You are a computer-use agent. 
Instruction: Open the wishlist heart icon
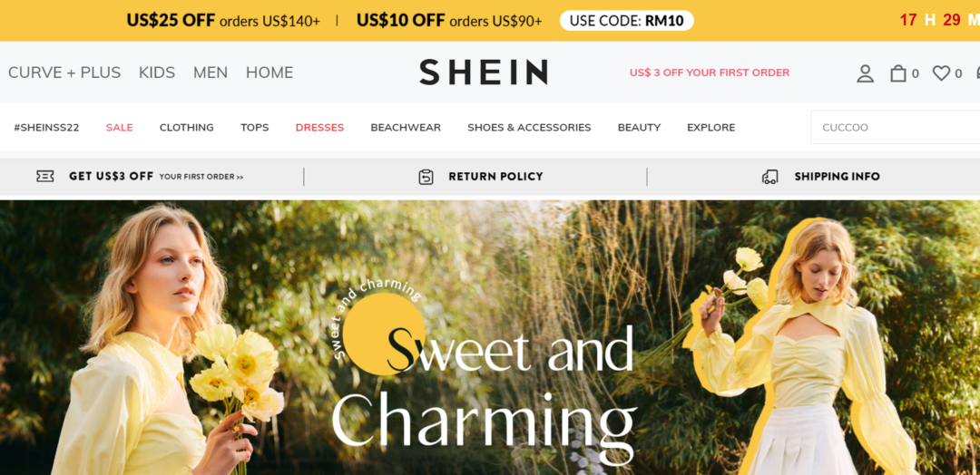click(x=941, y=73)
